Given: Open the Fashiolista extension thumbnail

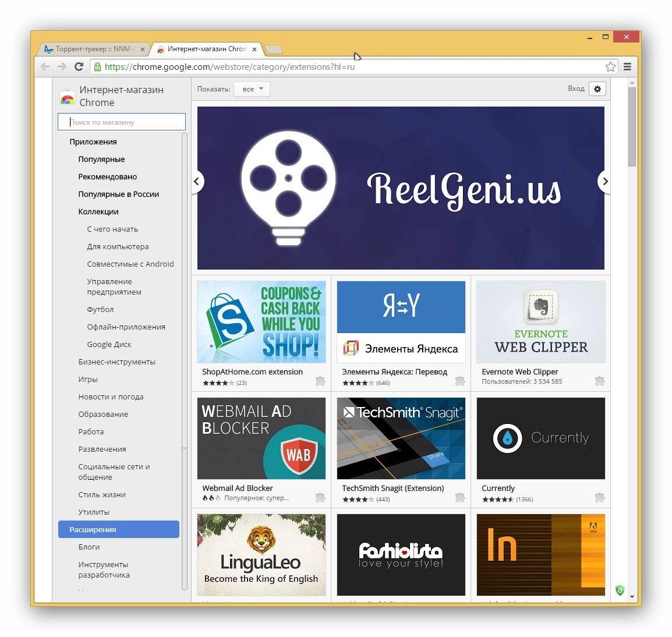Looking at the screenshot, I should click(x=401, y=555).
